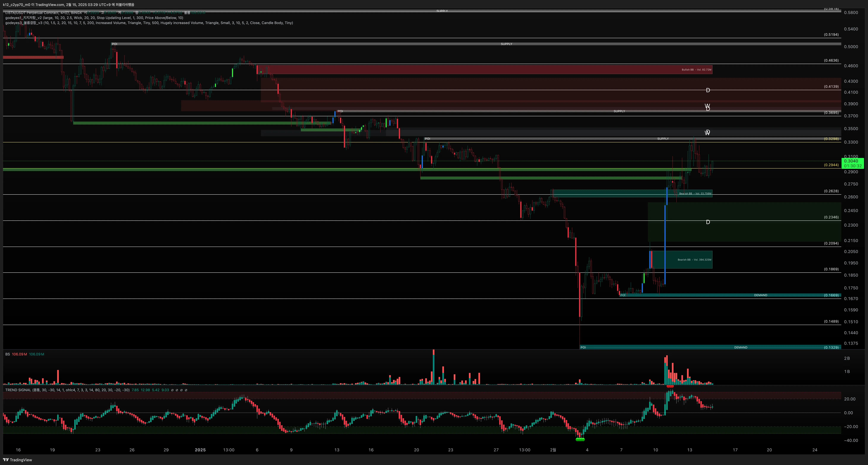Click the SUPPLY label above the 0.3695 level
The width and height of the screenshot is (868, 465).
tap(619, 111)
